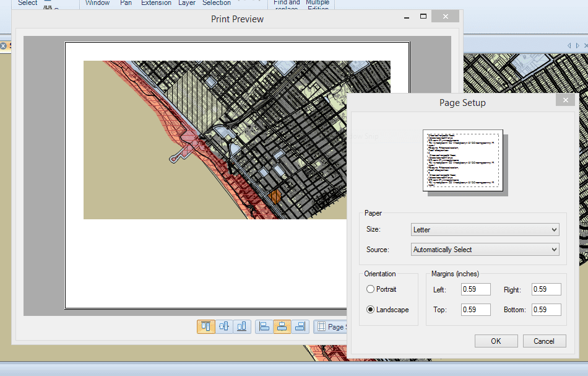Viewport: 588px width, 376px height.
Task: Click the Left margin input field
Action: click(x=475, y=289)
